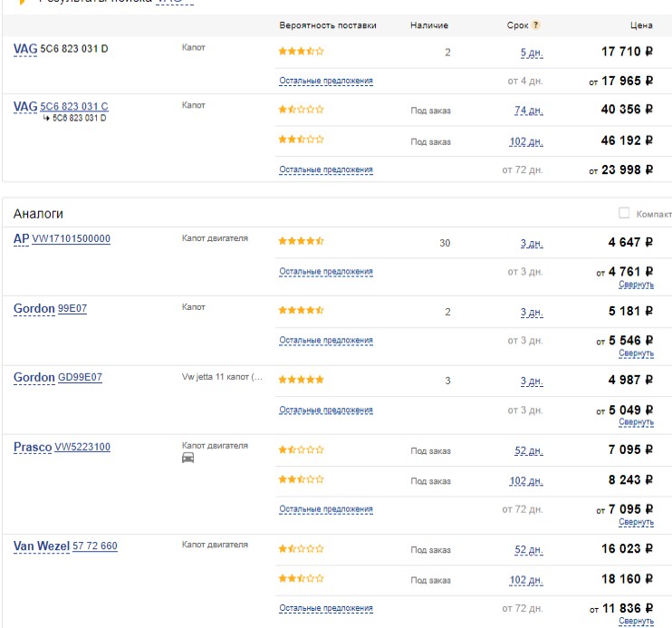Click the 74 дн. delivery term link
The width and height of the screenshot is (672, 628).
point(528,111)
